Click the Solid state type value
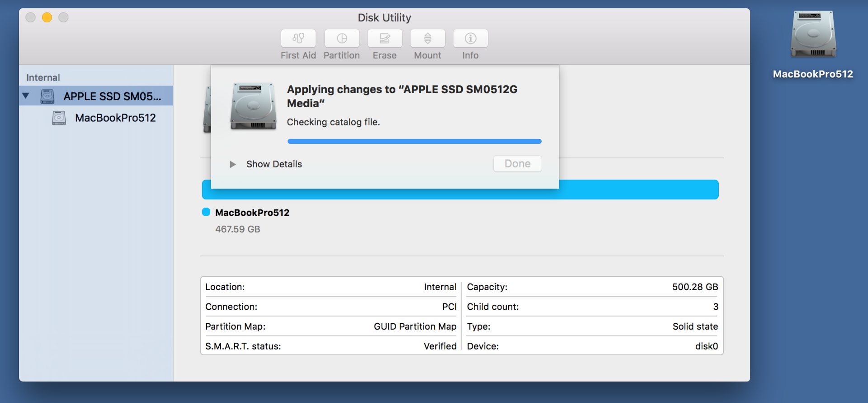This screenshot has height=403, width=868. pyautogui.click(x=695, y=326)
